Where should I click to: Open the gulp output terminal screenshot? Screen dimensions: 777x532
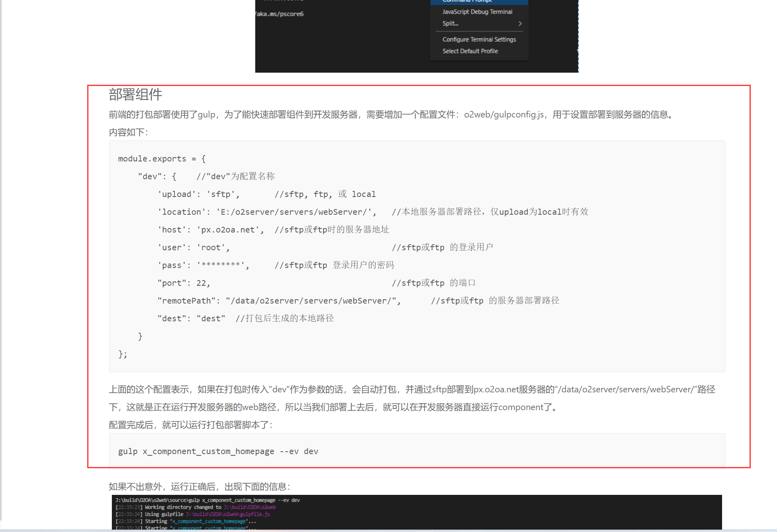click(416, 512)
